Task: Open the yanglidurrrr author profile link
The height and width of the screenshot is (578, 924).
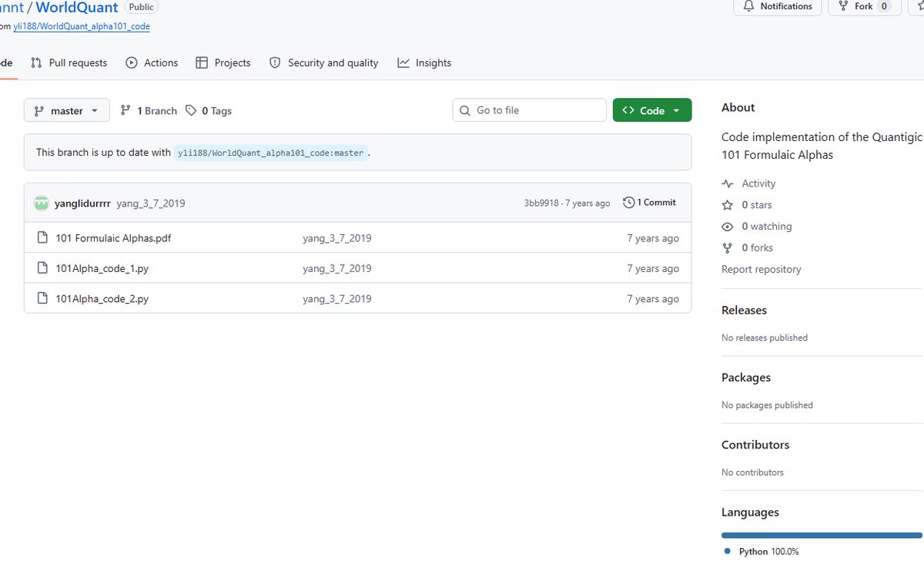Action: pyautogui.click(x=82, y=203)
